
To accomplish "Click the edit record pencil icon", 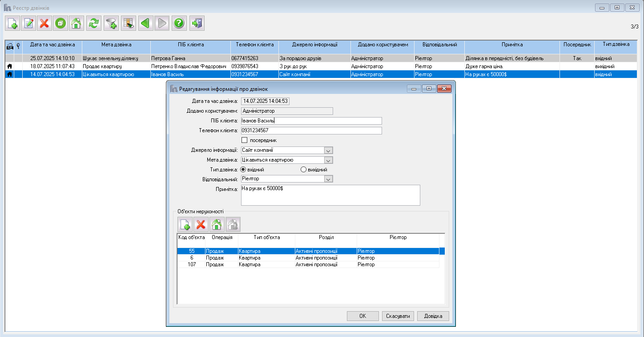I will coord(28,23).
